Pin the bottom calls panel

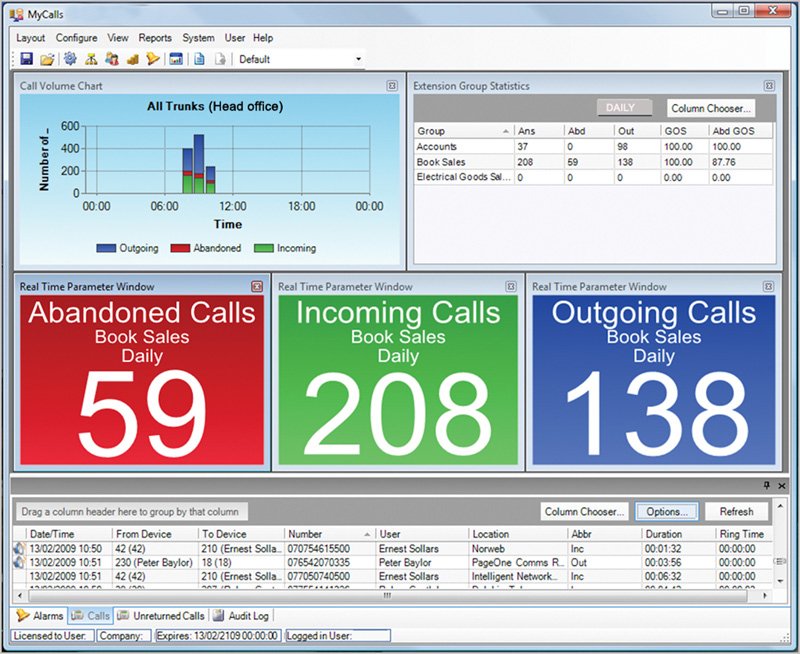tap(766, 485)
